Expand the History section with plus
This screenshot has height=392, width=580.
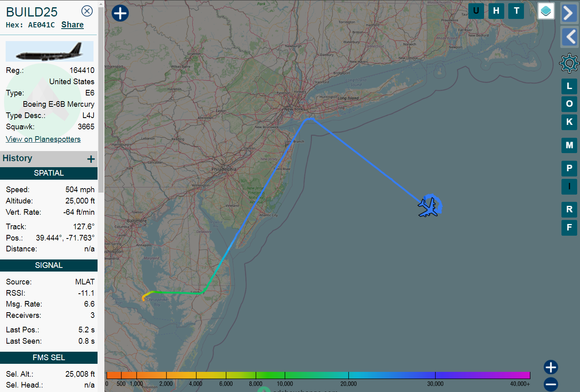coord(91,159)
